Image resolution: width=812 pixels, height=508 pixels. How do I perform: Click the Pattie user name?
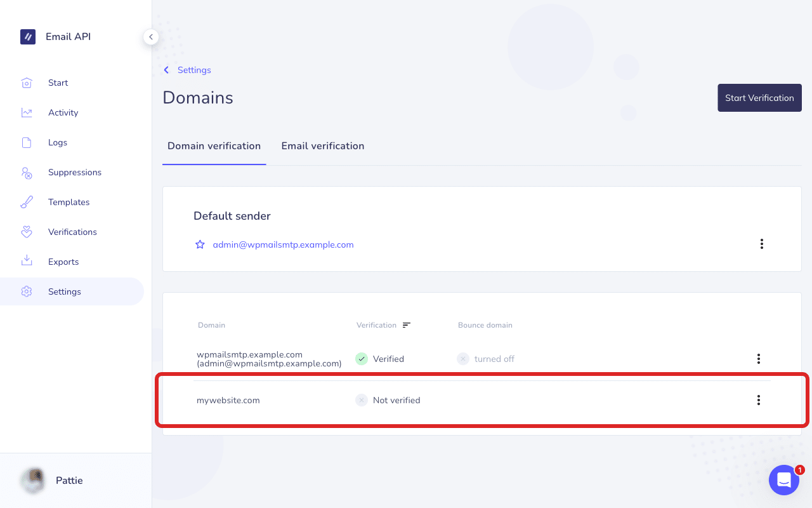[69, 481]
